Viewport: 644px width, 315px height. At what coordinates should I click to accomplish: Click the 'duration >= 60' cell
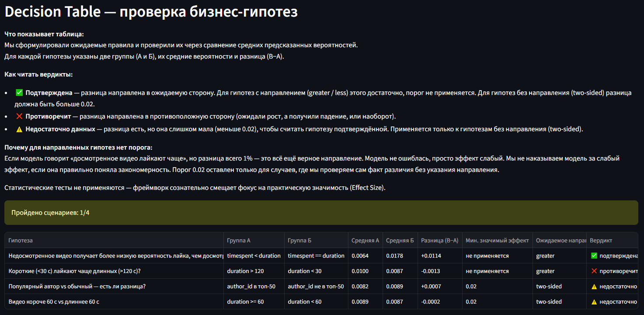click(x=254, y=302)
